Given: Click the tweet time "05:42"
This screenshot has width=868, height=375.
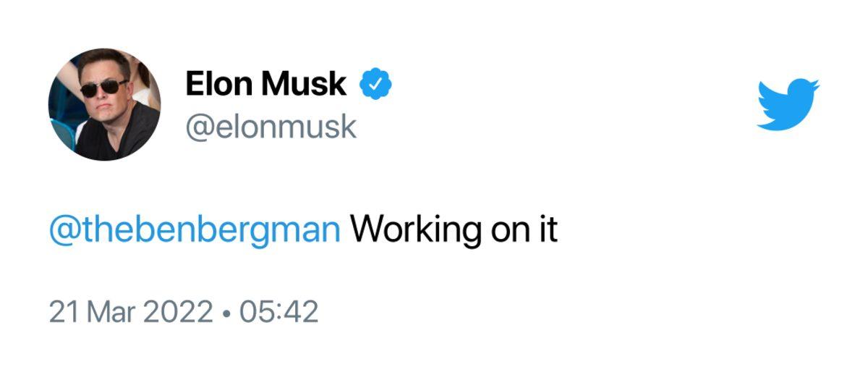Looking at the screenshot, I should (278, 312).
